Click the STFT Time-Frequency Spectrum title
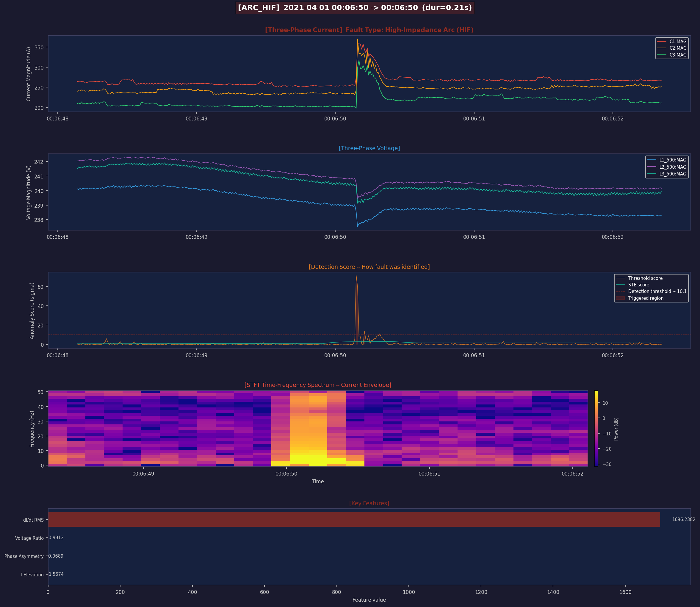This screenshot has height=607, width=700. pos(317,385)
